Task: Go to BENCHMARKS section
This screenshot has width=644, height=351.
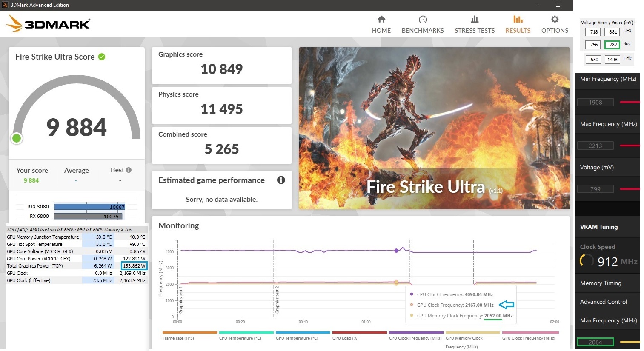Action: tap(423, 25)
